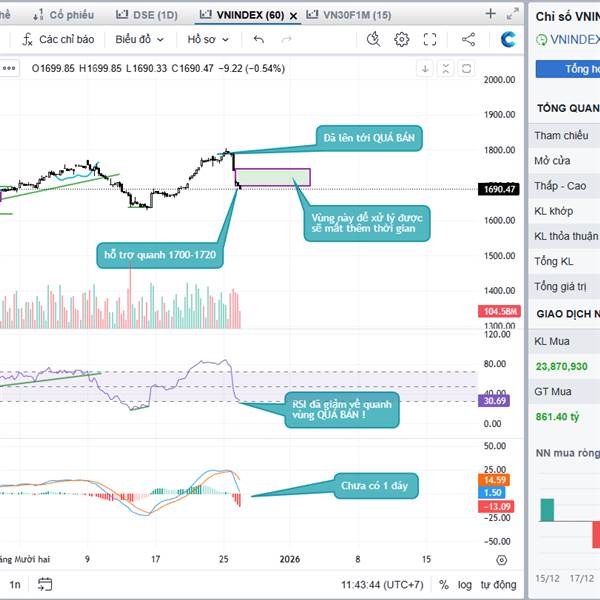Image resolution: width=600 pixels, height=600 pixels.
Task: Expand the Hồ sơ dropdown
Action: point(208,39)
